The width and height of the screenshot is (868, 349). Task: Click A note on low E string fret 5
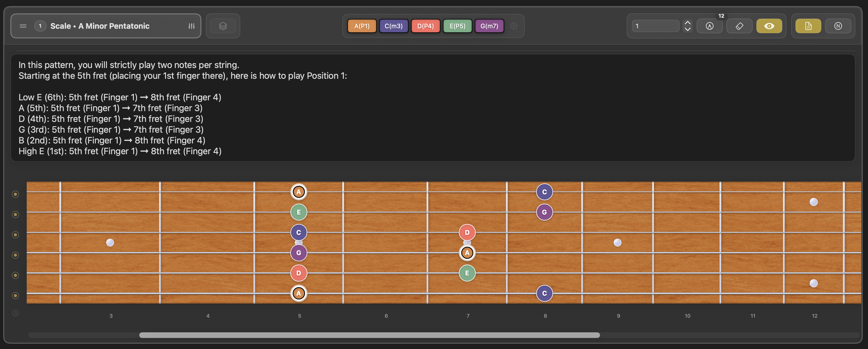pos(299,293)
